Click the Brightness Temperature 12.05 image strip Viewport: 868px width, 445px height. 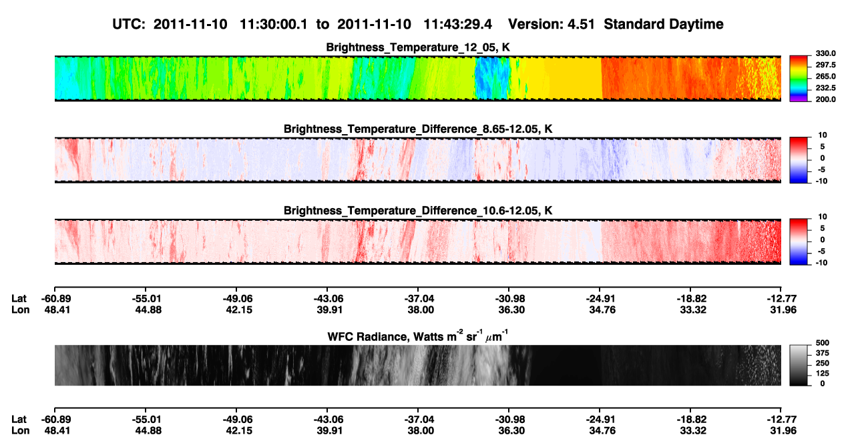pos(418,79)
